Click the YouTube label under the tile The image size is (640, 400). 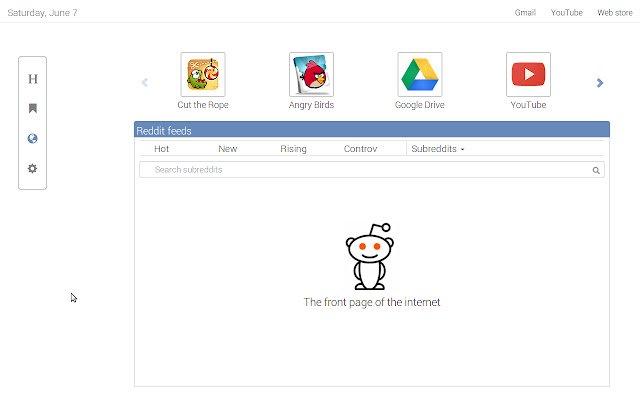[x=528, y=105]
